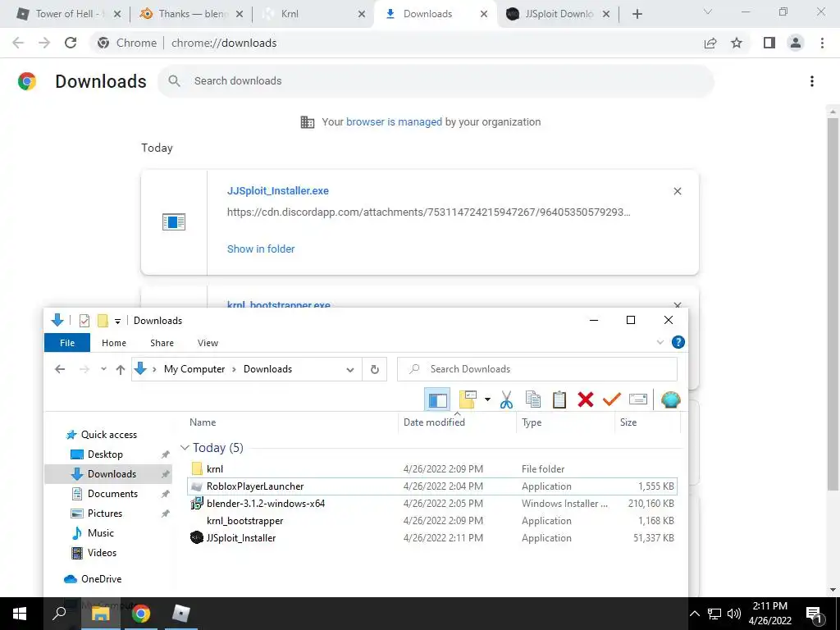Select OneDrive in the navigation pane
Image resolution: width=840 pixels, height=630 pixels.
tap(101, 579)
